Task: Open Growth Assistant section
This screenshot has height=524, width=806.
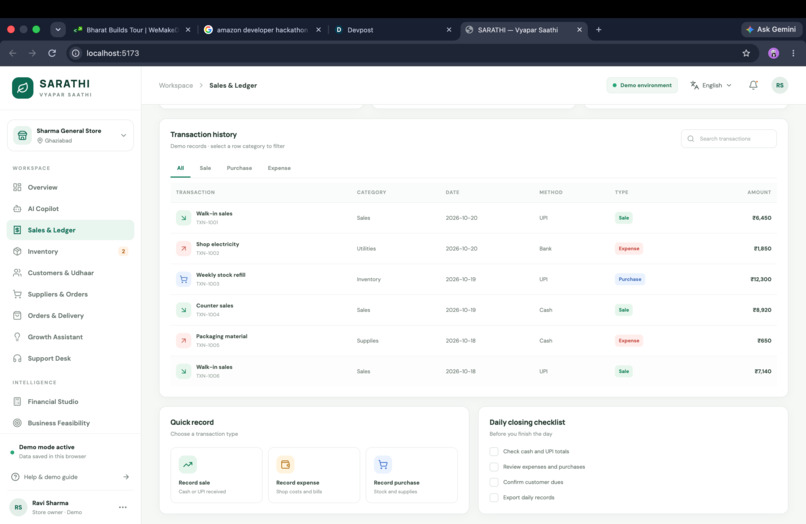Action: click(70, 337)
